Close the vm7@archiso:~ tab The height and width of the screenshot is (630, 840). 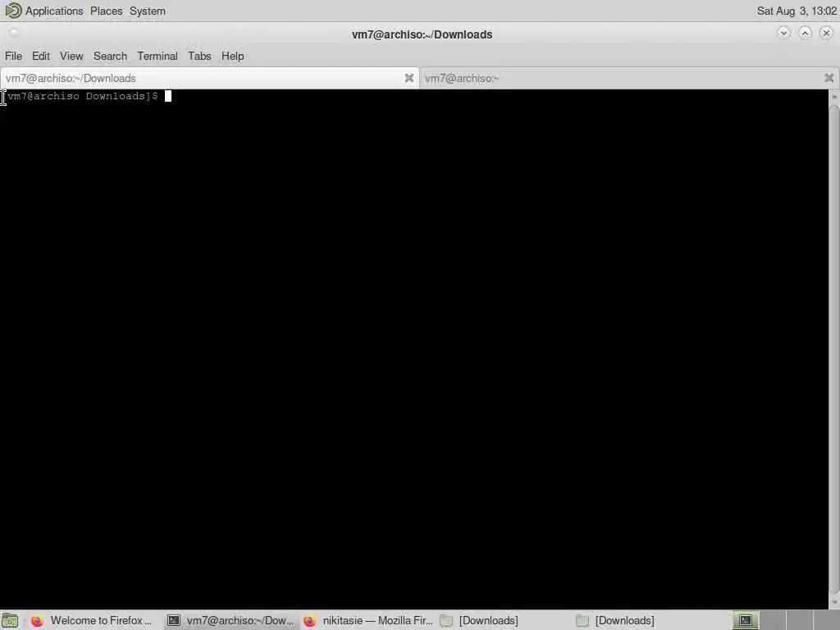829,78
